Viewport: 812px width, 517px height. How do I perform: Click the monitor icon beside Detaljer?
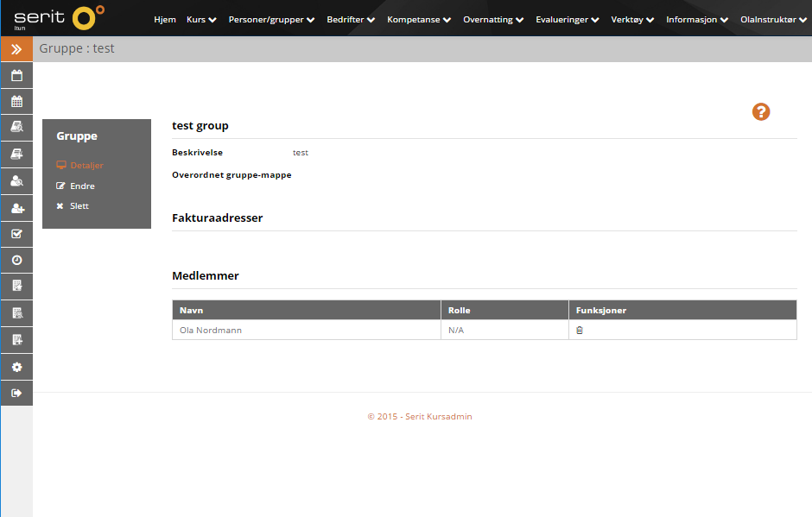coord(61,165)
